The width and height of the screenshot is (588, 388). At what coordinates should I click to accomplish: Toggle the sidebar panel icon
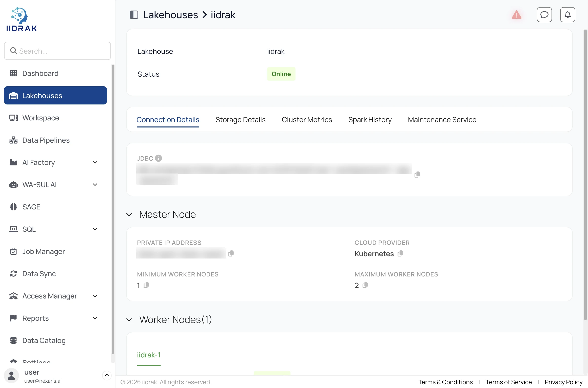[x=134, y=15]
